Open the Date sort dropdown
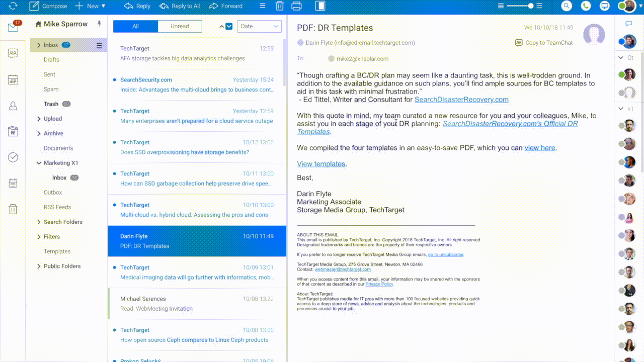 click(x=259, y=27)
